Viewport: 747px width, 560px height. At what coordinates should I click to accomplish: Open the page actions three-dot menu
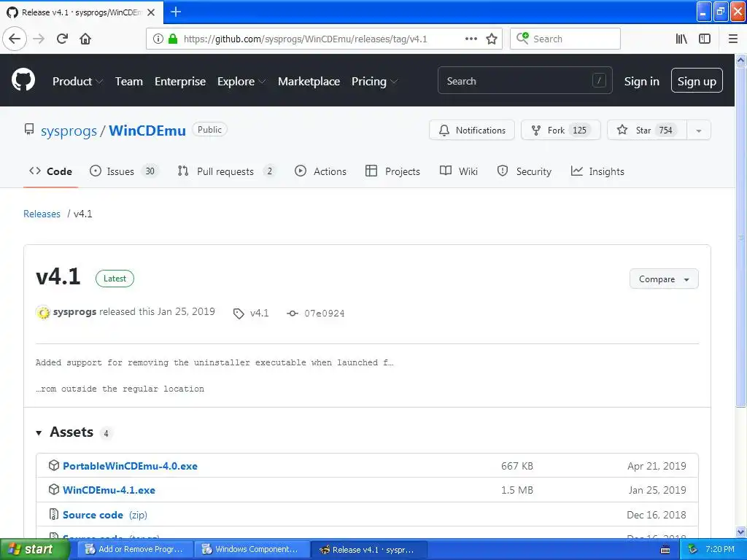tap(471, 39)
